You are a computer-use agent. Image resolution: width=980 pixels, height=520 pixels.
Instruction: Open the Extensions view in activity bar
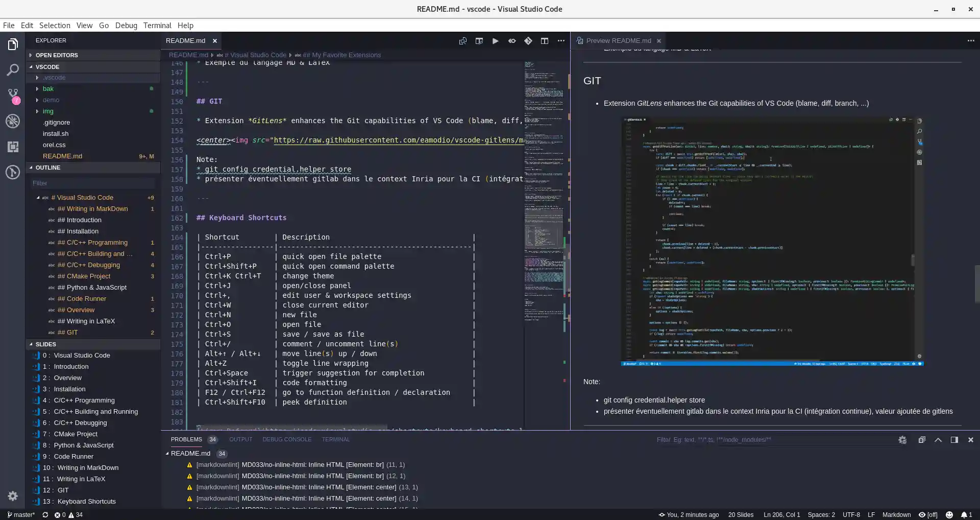[13, 147]
